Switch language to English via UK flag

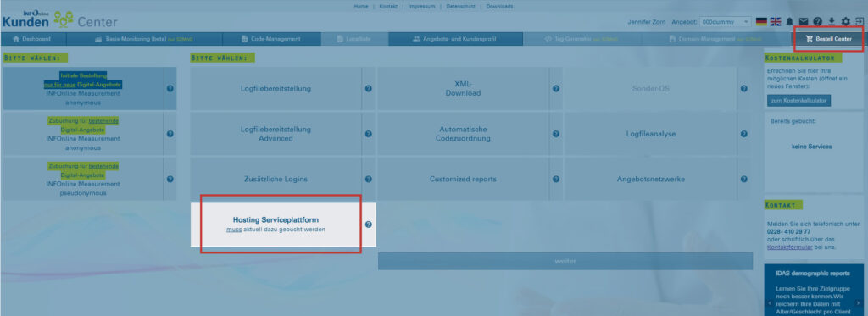point(775,21)
